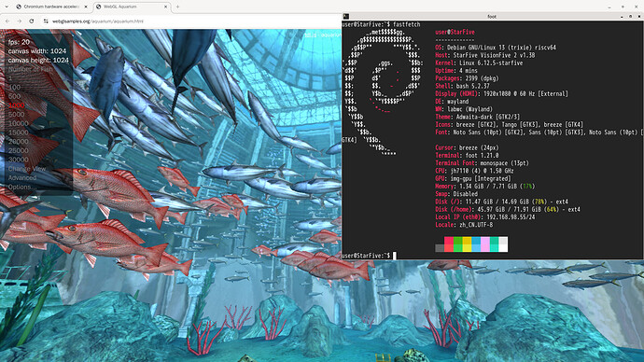
Task: Set number of fish to 30000
Action: click(x=19, y=160)
